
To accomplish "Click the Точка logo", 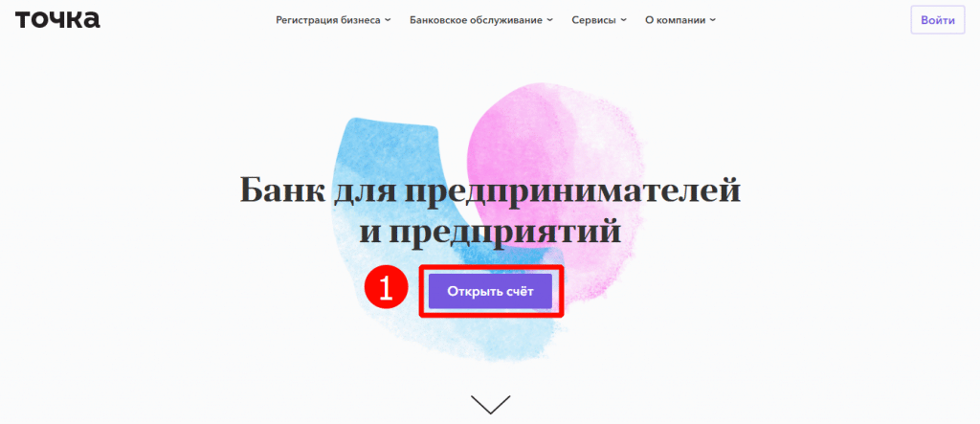I will click(x=57, y=19).
